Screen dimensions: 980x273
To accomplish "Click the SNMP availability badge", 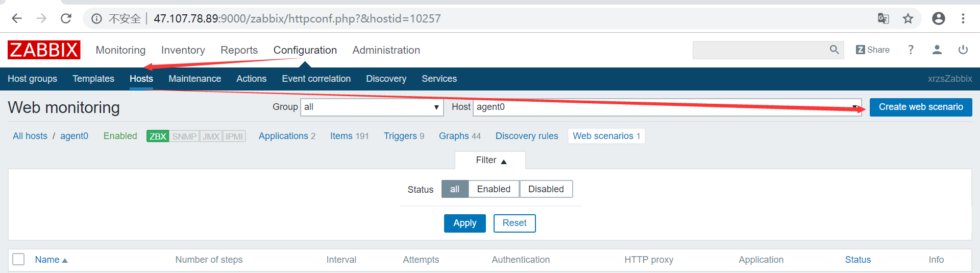I will point(184,136).
